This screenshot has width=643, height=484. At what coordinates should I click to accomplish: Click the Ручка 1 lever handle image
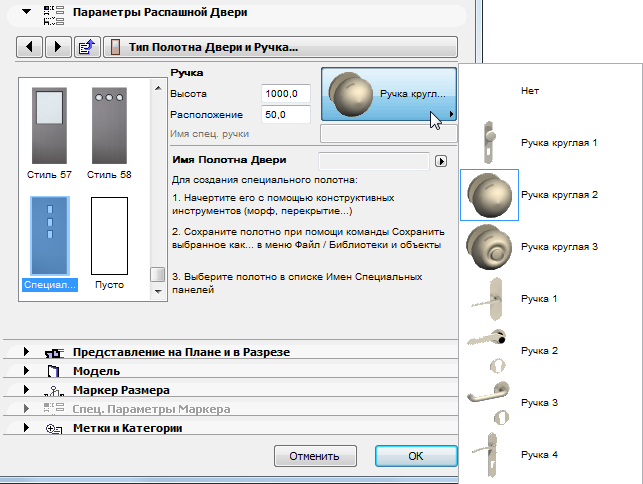(489, 299)
